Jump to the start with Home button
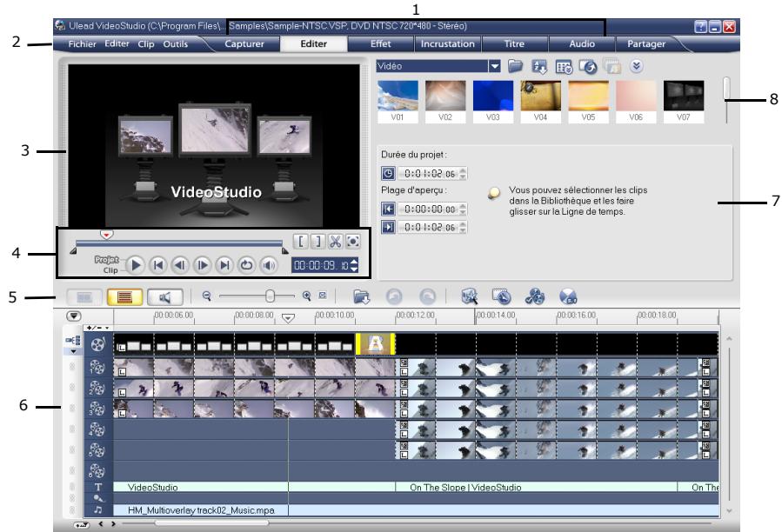This screenshot has height=532, width=782. coord(158,265)
